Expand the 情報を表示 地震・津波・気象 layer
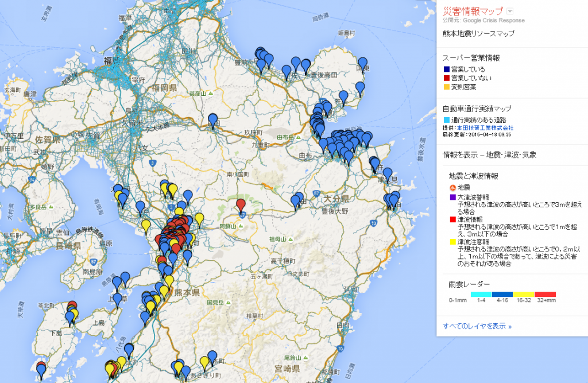Viewport: 588px width, 383px height. coord(489,154)
